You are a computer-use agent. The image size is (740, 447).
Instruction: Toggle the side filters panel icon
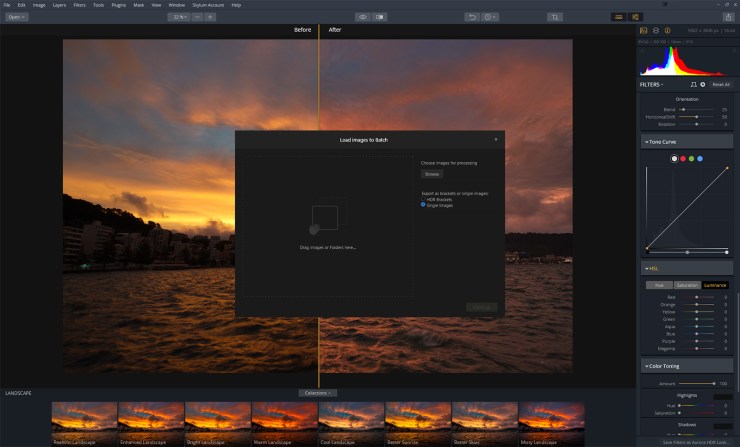click(635, 17)
